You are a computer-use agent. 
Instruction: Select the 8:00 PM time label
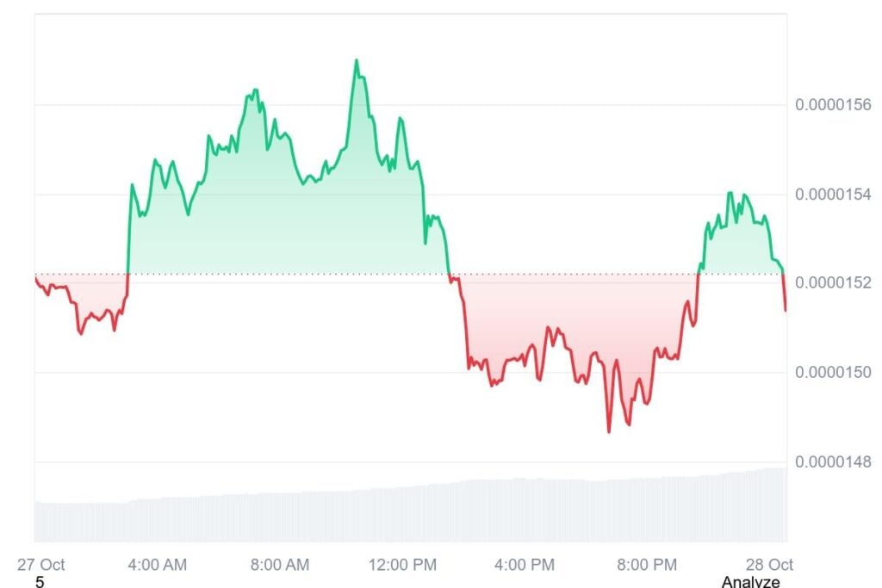pyautogui.click(x=647, y=565)
